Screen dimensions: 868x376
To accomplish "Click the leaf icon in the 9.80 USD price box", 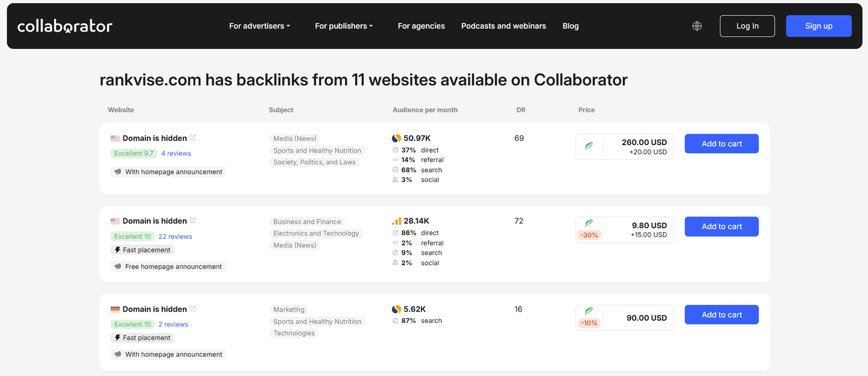I will pyautogui.click(x=589, y=223).
